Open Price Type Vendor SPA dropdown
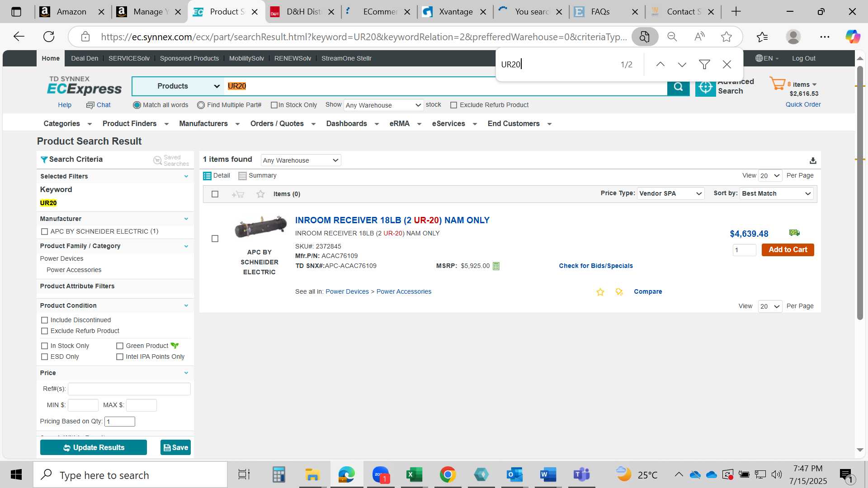 [x=670, y=194]
